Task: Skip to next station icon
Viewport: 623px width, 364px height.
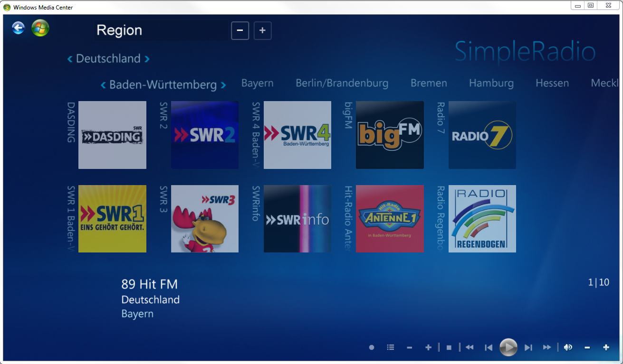Action: tap(528, 347)
